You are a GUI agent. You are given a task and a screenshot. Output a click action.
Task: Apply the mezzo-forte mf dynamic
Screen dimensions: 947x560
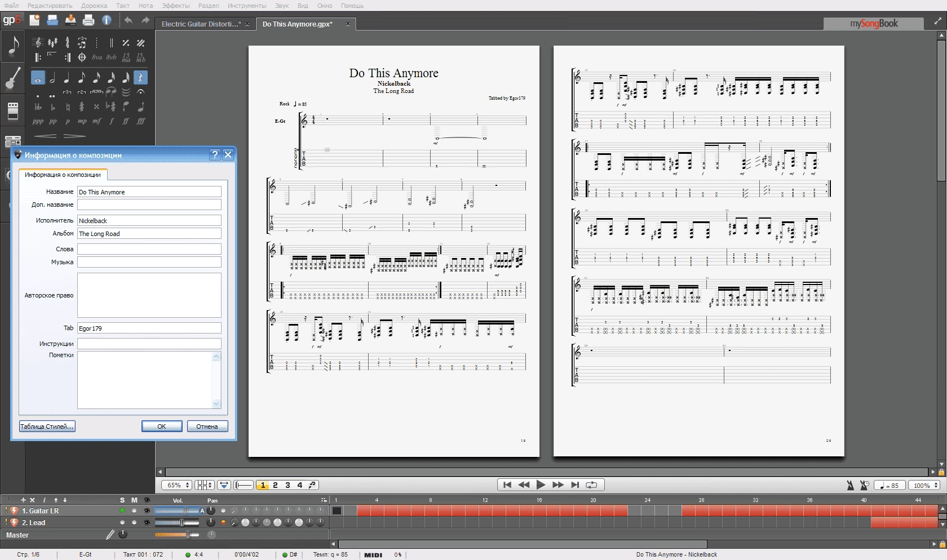[97, 121]
